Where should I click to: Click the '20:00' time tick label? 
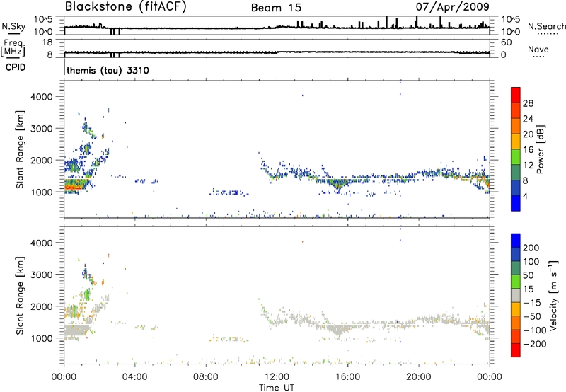418,377
